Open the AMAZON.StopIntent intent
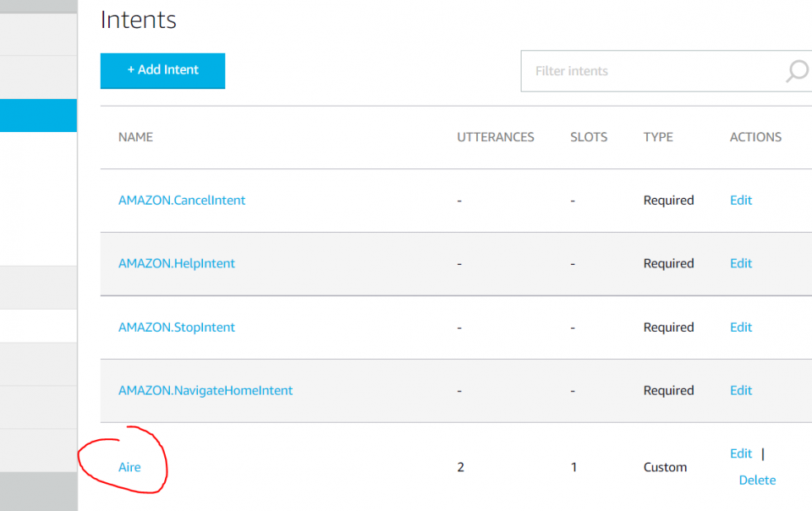The height and width of the screenshot is (511, 812). [177, 327]
